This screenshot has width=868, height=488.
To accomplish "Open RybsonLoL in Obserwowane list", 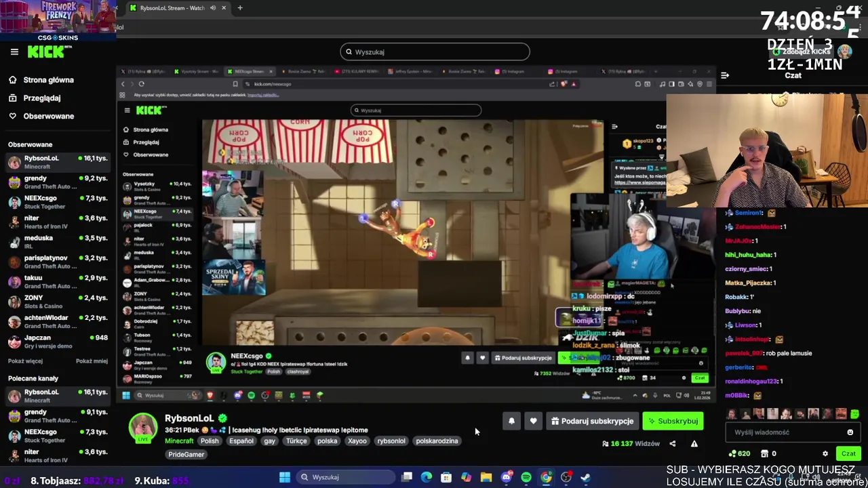I will click(x=58, y=162).
